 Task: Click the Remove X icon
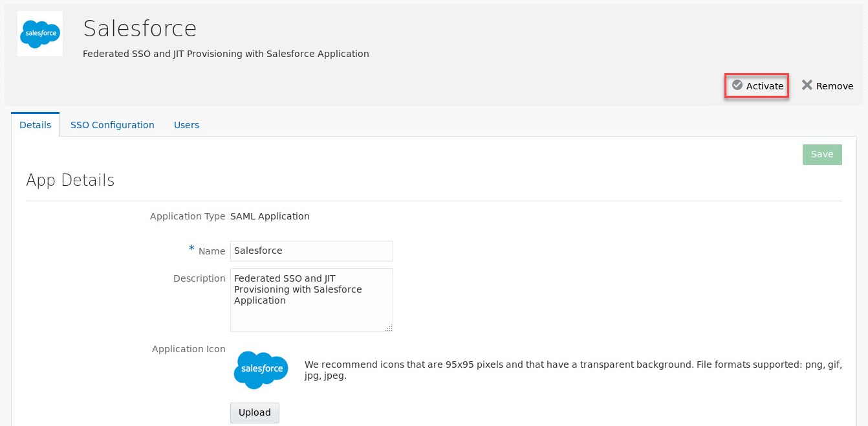tap(807, 85)
